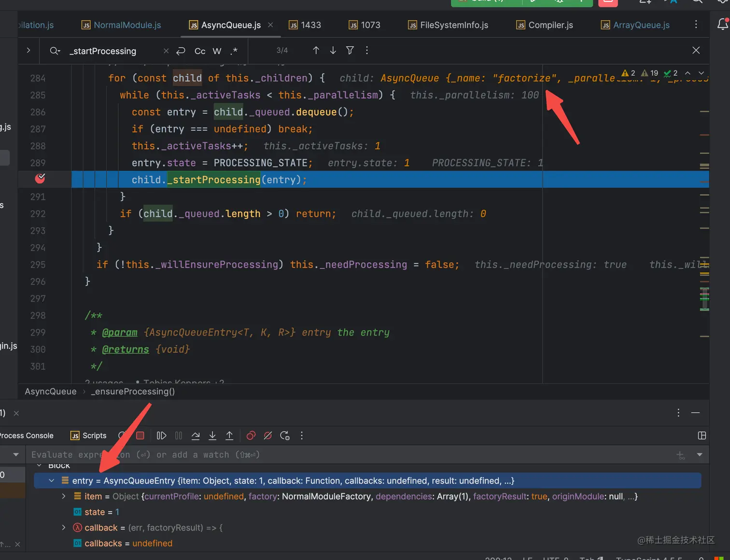Click Step Out icon
Screen dimensions: 730x560
[x=229, y=435]
